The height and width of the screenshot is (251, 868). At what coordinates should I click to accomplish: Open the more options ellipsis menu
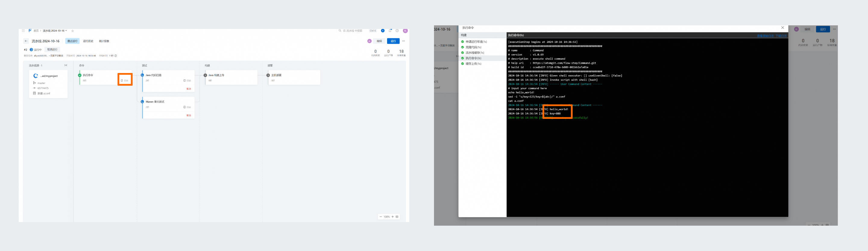point(403,41)
